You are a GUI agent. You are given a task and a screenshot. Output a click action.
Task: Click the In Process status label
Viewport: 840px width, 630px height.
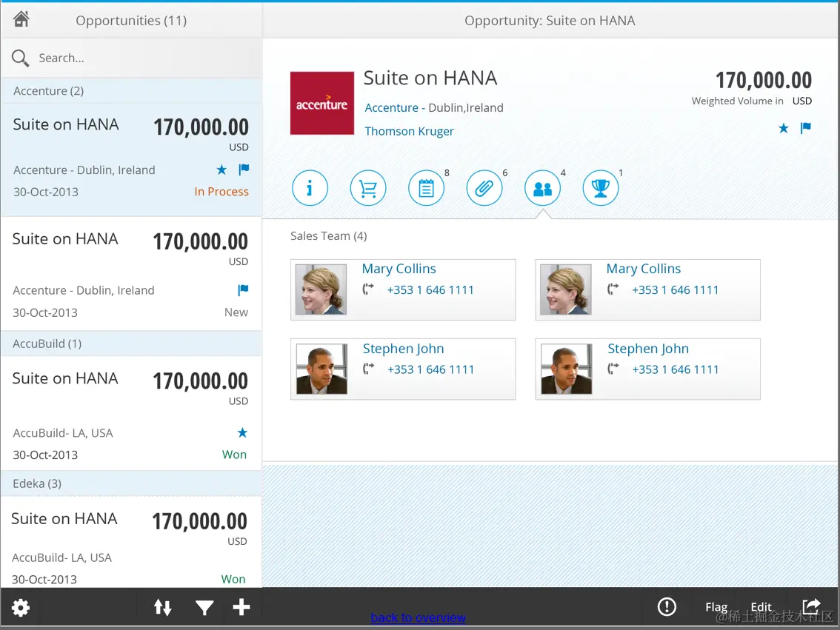pos(221,192)
